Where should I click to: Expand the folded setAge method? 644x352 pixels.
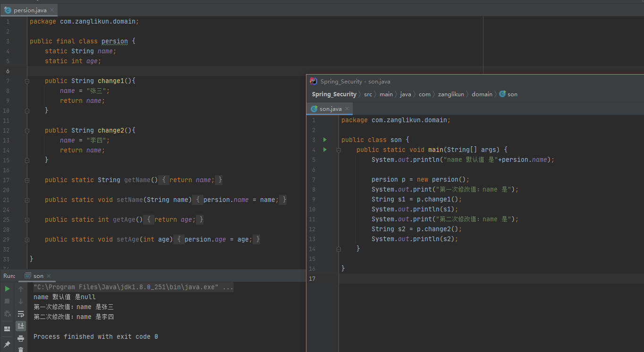(27, 239)
